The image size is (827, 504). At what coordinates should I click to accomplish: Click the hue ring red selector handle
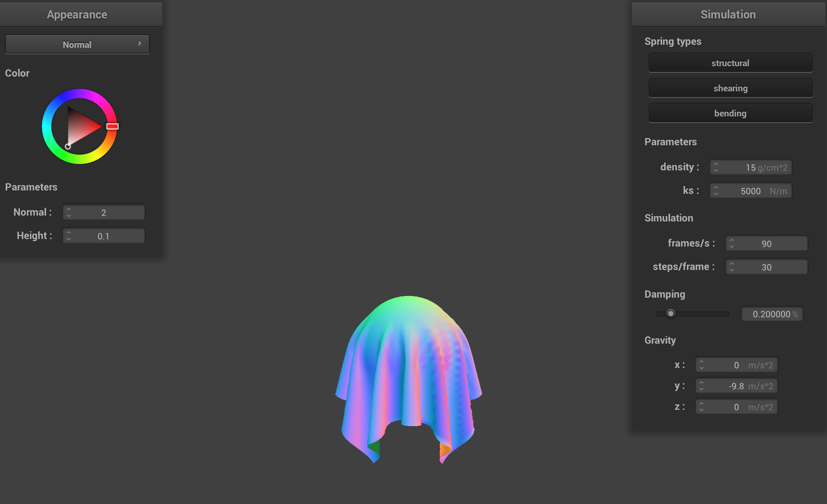tap(112, 126)
